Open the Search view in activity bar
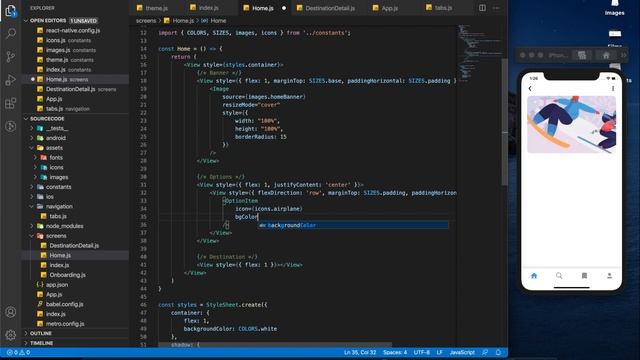The width and height of the screenshot is (640, 360). pyautogui.click(x=11, y=33)
